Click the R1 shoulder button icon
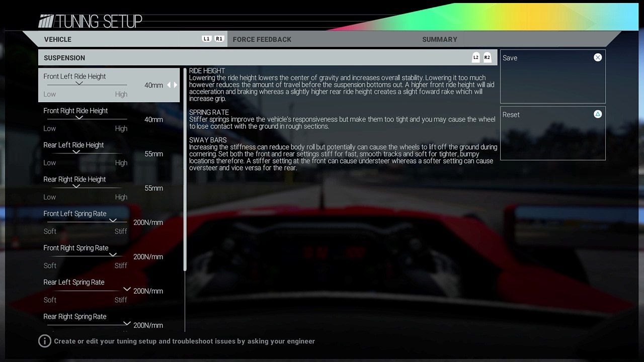The height and width of the screenshot is (362, 644). pos(219,39)
